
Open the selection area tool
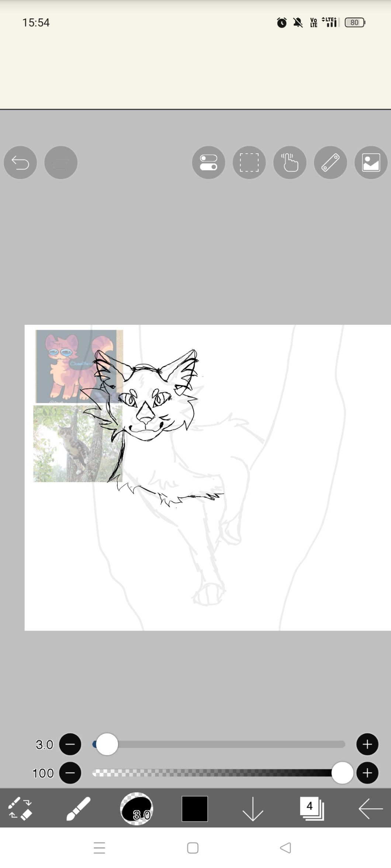(249, 163)
